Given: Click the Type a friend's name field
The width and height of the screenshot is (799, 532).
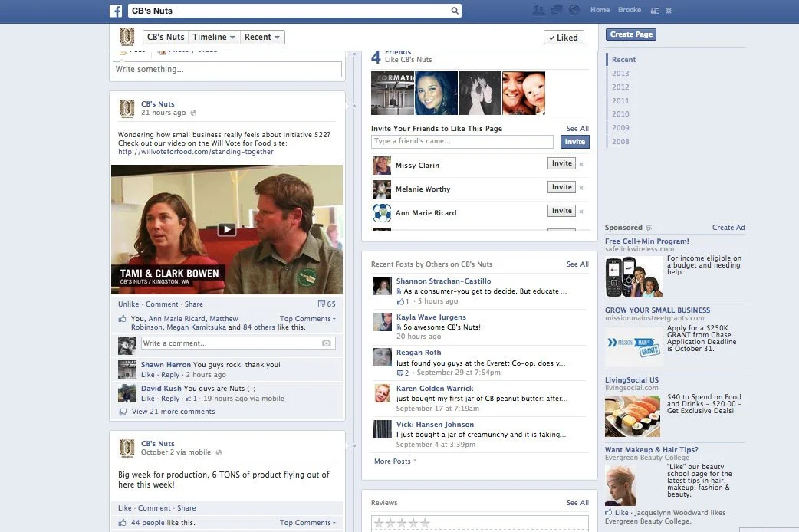Looking at the screenshot, I should point(462,142).
